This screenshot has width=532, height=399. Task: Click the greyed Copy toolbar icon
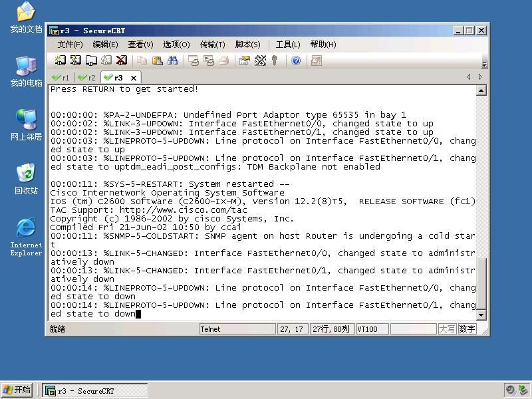click(142, 61)
